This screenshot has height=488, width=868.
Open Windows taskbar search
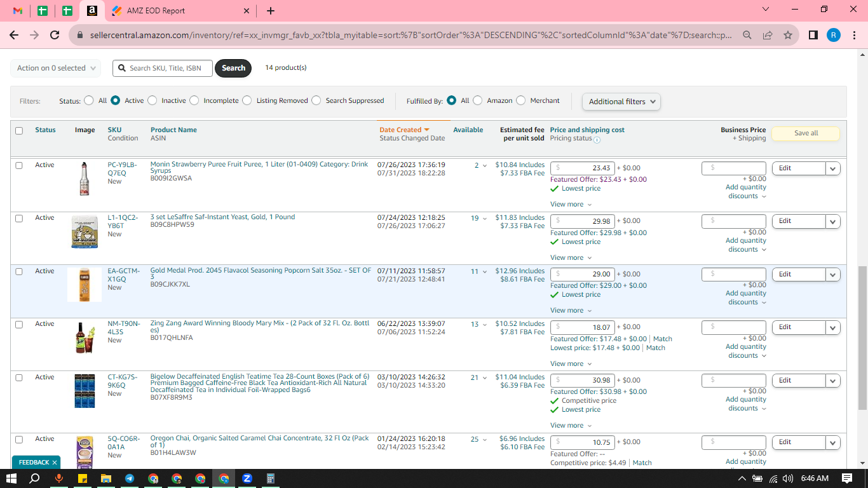click(x=35, y=478)
